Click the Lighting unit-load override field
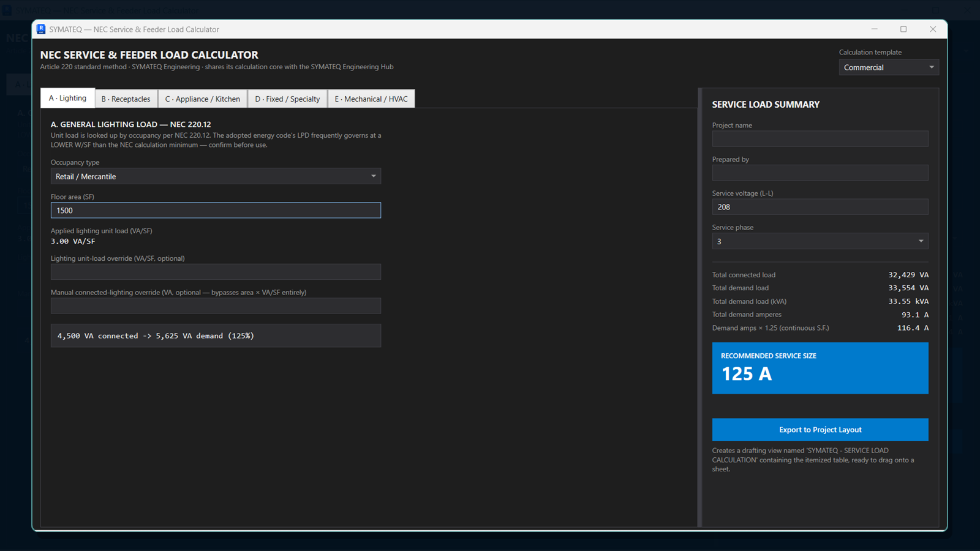 (x=216, y=272)
